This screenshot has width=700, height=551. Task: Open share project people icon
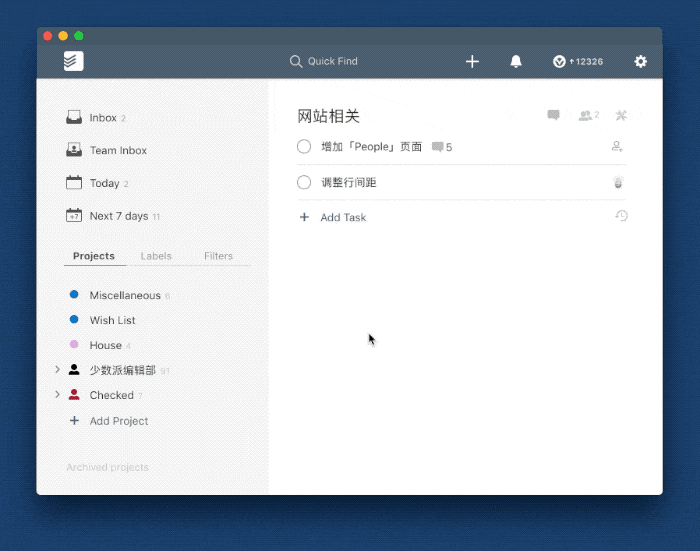(x=588, y=115)
